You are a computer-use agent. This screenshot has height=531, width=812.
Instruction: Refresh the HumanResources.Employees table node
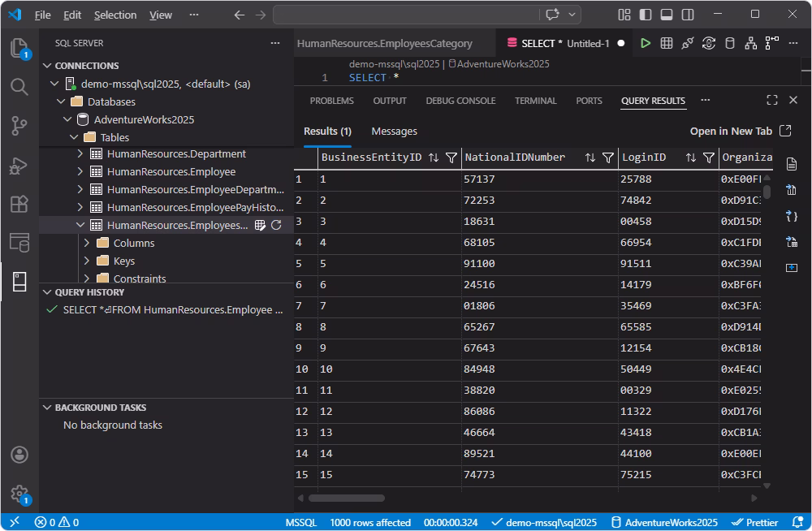point(277,225)
